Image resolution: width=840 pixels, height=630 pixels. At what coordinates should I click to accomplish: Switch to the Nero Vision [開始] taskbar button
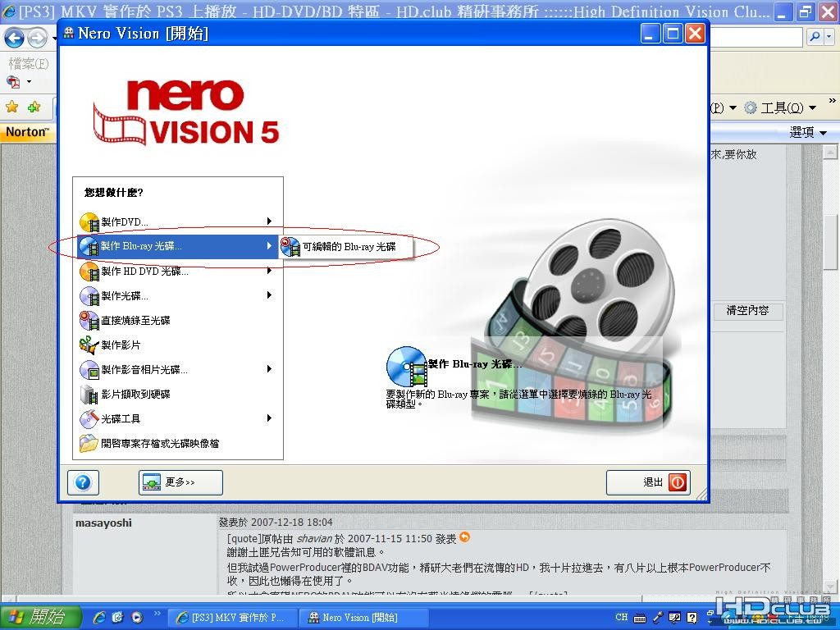point(363,618)
